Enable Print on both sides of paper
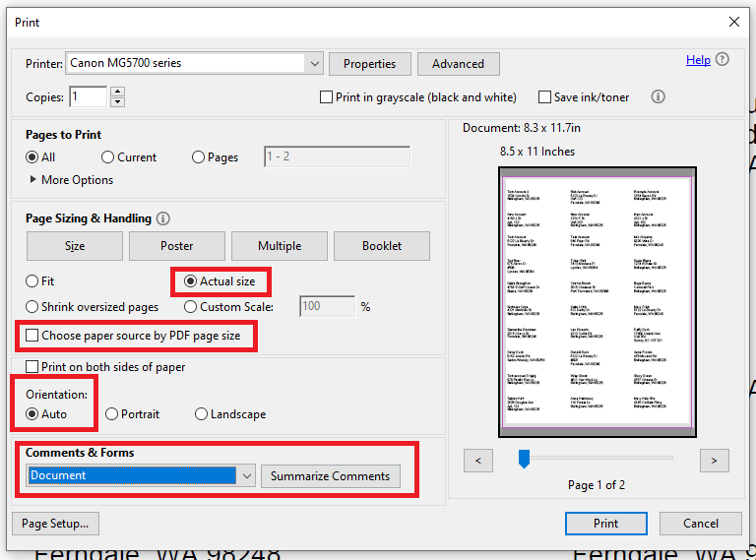Screen dimensions: 756x560 [33, 367]
